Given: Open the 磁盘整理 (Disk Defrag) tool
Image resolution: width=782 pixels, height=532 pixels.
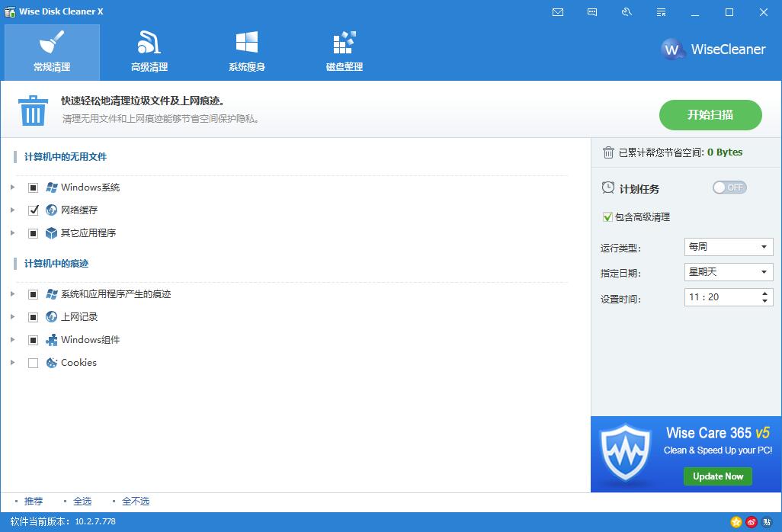Looking at the screenshot, I should pyautogui.click(x=343, y=52).
